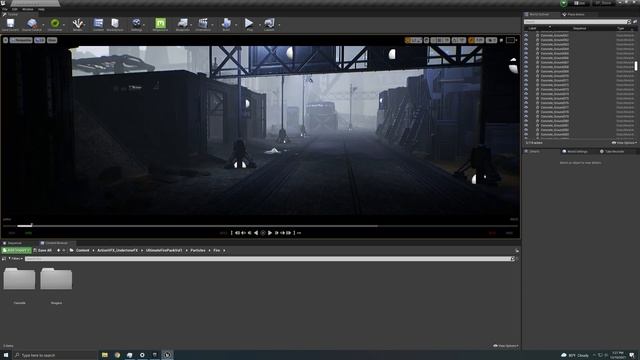The width and height of the screenshot is (640, 360).
Task: Open Settings dropdown arrow
Action: pyautogui.click(x=144, y=25)
